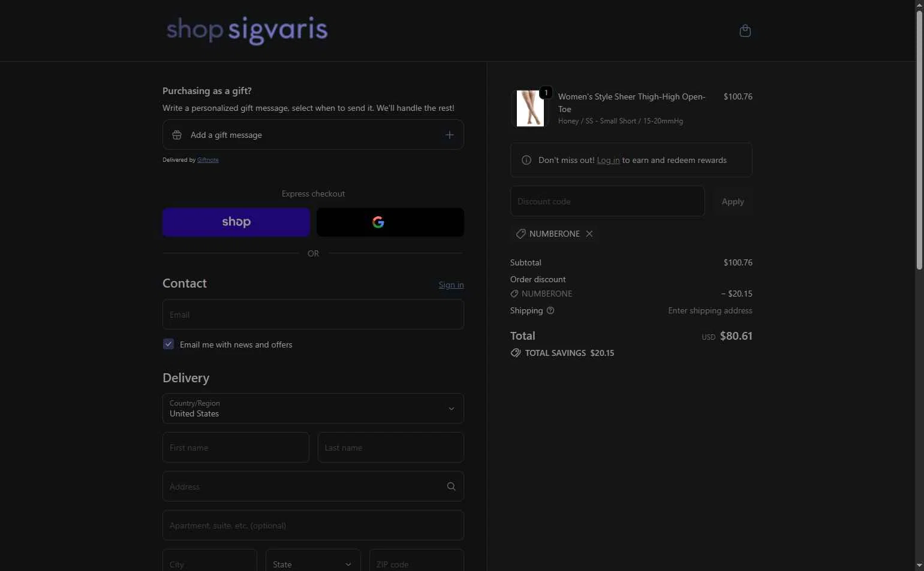This screenshot has height=571, width=924.
Task: Click the shipping help question icon
Action: click(x=550, y=310)
